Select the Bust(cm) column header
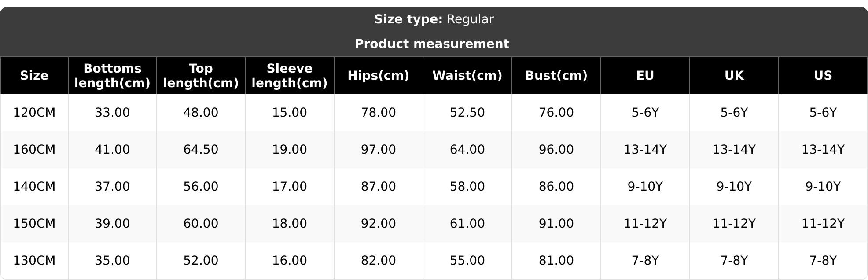This screenshot has height=280, width=868. [x=556, y=76]
